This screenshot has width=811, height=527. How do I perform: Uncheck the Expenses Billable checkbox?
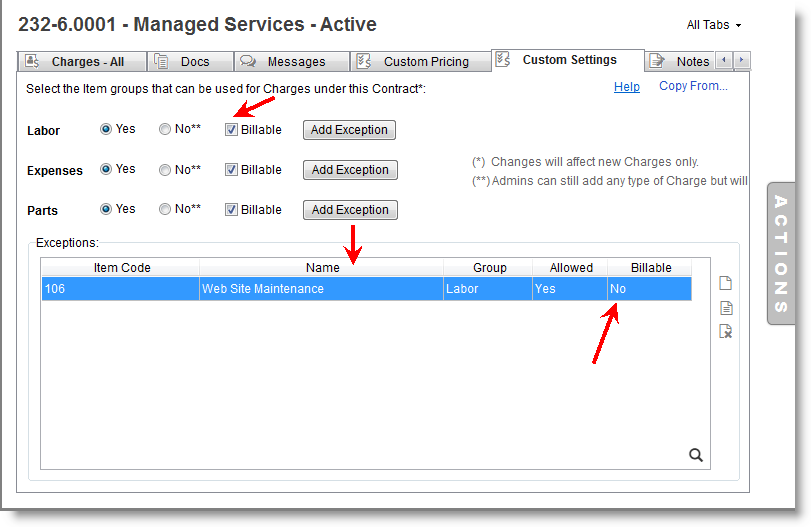[232, 170]
